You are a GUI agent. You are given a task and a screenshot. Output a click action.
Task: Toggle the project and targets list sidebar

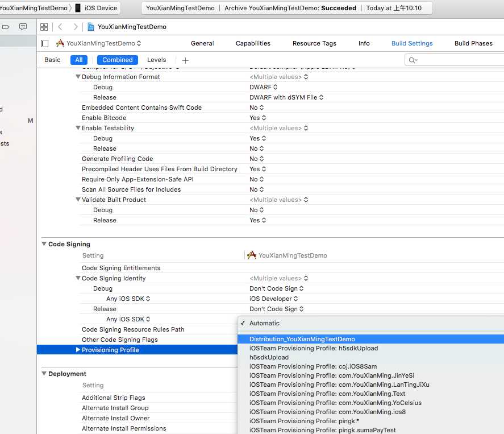[x=45, y=43]
